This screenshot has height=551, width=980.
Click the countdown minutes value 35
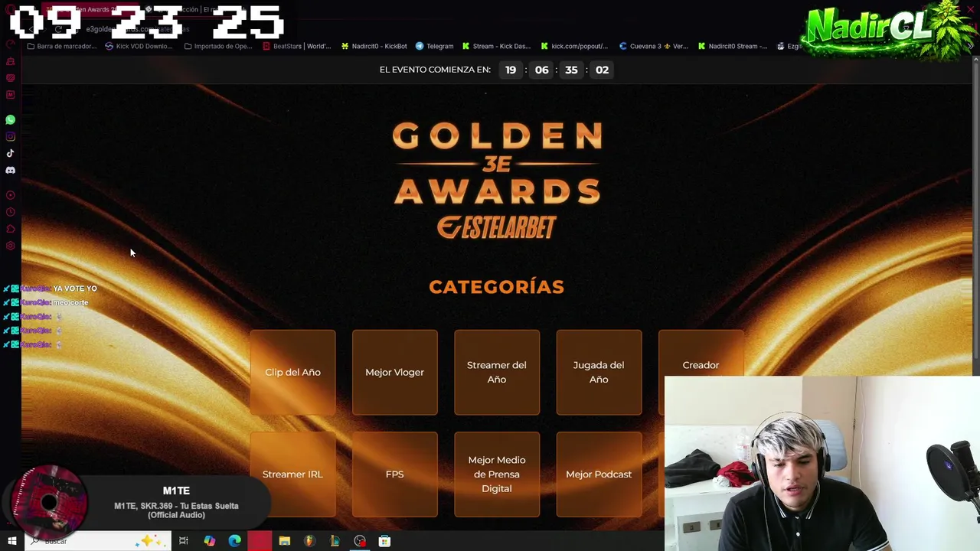(x=571, y=70)
